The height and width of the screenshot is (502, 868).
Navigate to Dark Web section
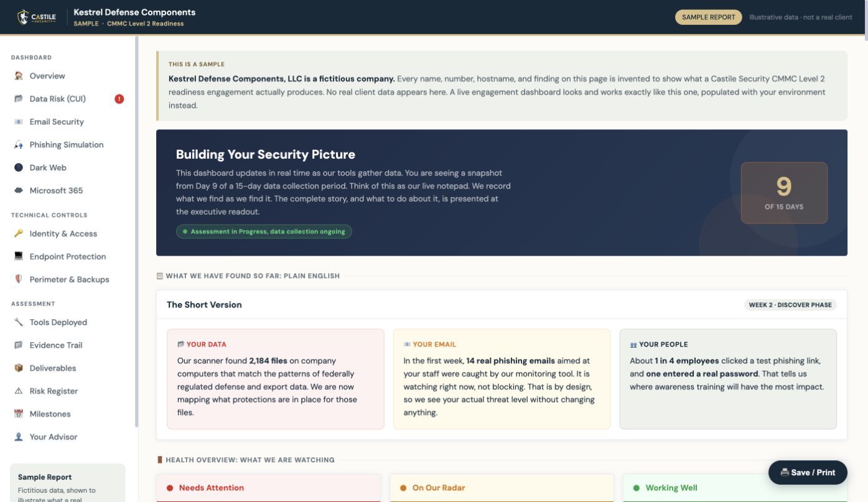tap(68, 167)
